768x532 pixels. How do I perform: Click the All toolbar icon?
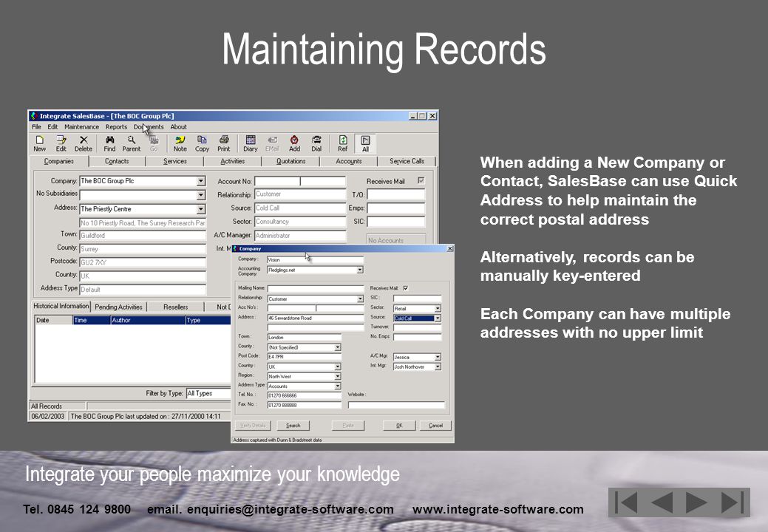[x=365, y=144]
